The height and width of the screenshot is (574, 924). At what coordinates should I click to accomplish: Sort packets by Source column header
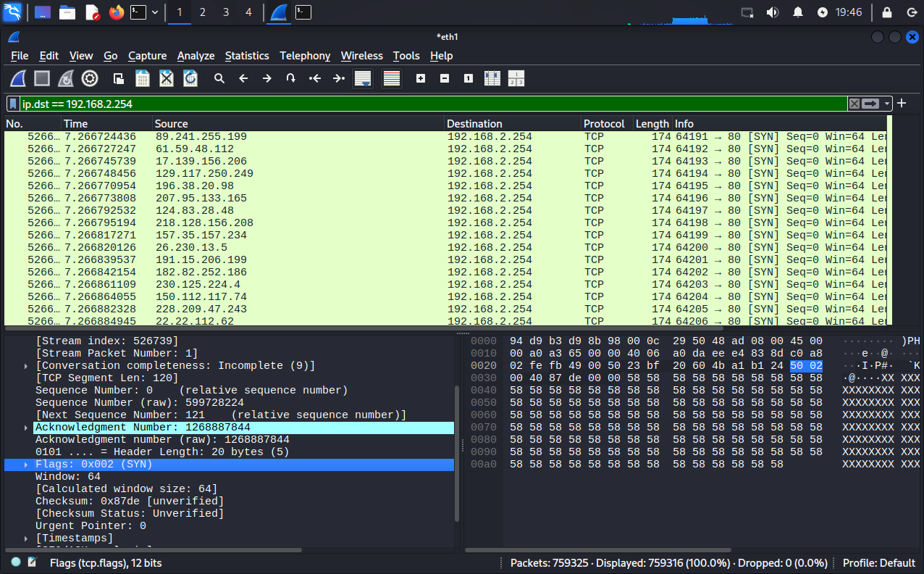coord(298,124)
